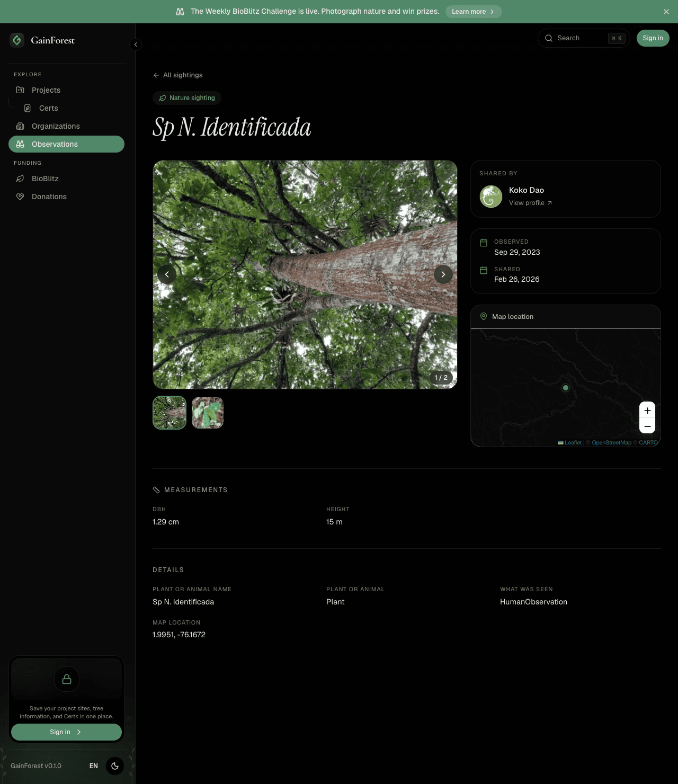Click the Observations binoculars icon

pos(20,144)
